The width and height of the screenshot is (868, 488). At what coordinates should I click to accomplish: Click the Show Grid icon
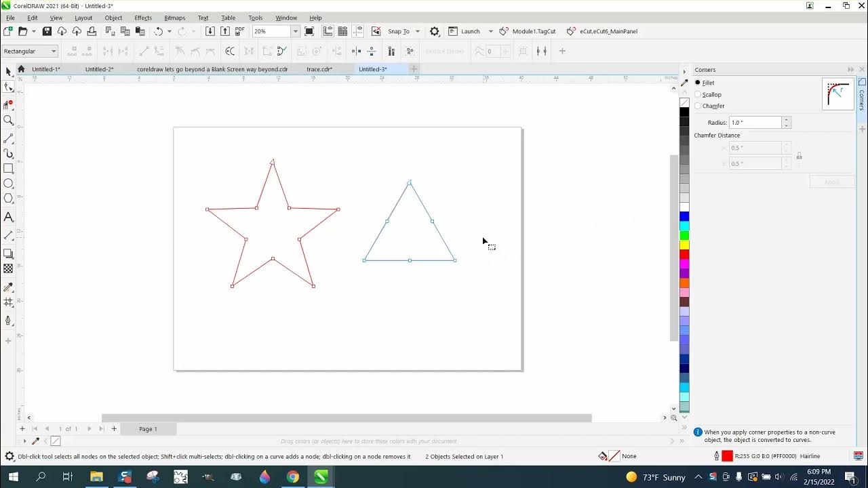[x=342, y=31]
